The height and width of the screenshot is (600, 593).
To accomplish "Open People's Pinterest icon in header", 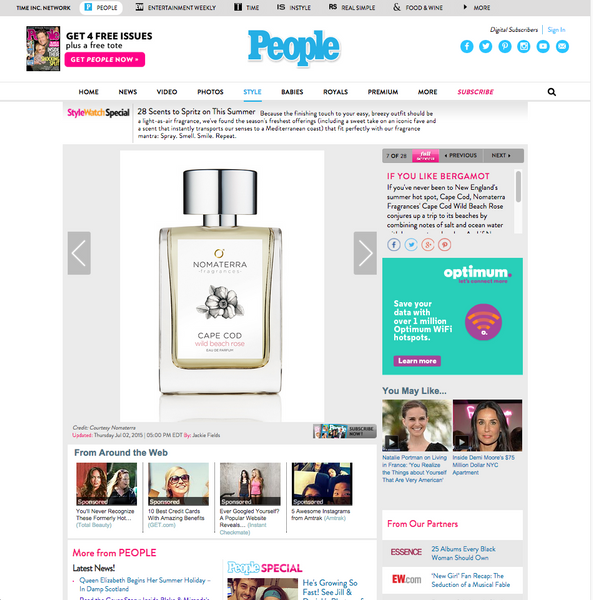I will click(x=505, y=47).
